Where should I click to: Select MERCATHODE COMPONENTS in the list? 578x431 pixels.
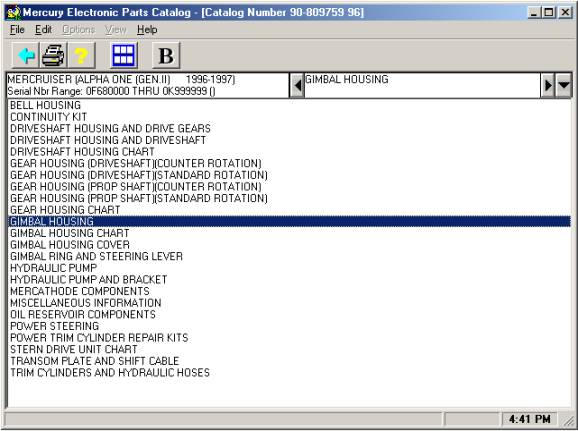(80, 291)
